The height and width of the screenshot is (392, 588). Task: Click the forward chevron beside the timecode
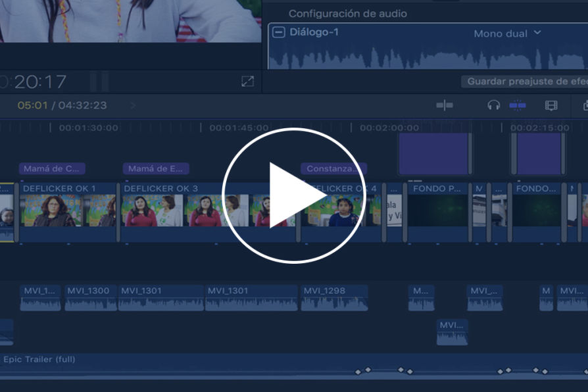click(135, 105)
